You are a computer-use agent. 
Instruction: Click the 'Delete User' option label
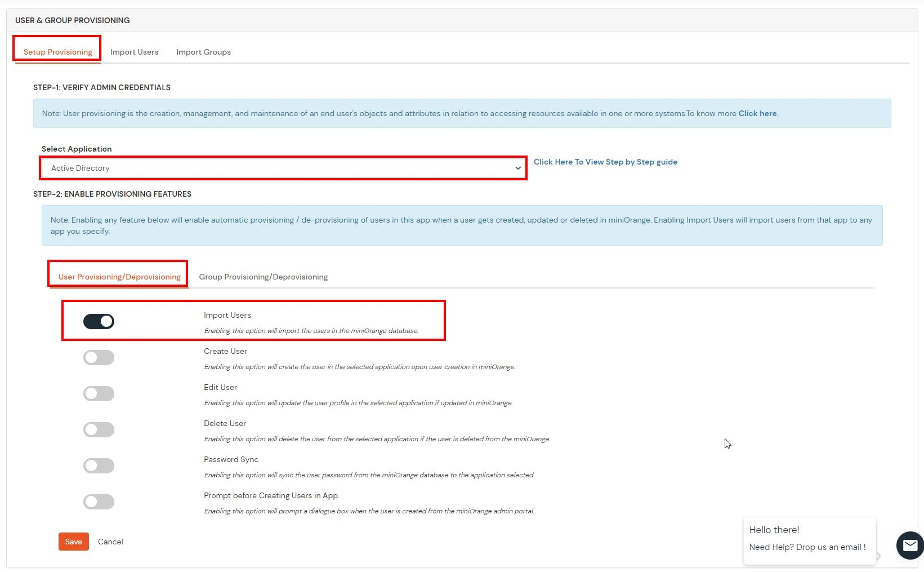(x=225, y=423)
